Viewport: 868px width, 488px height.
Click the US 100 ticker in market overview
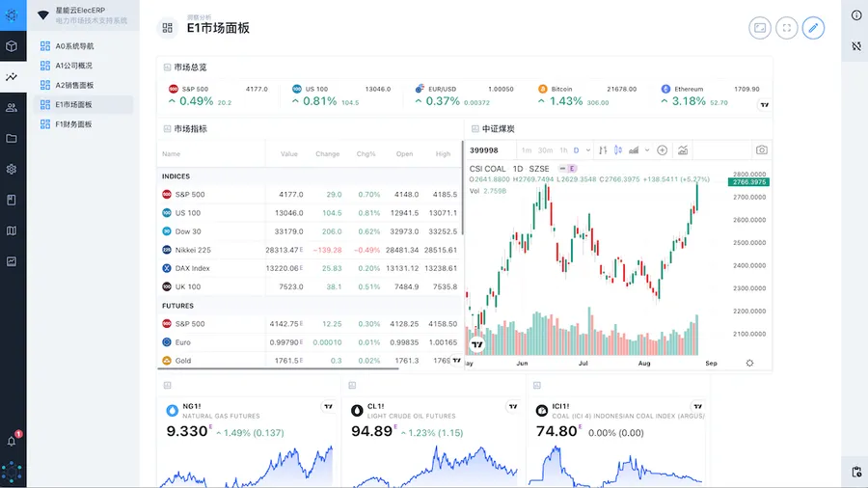341,95
